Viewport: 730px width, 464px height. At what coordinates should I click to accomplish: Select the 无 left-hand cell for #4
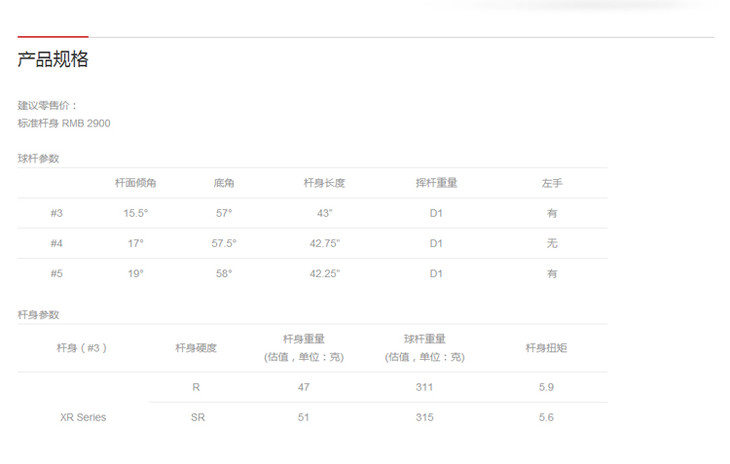[552, 243]
